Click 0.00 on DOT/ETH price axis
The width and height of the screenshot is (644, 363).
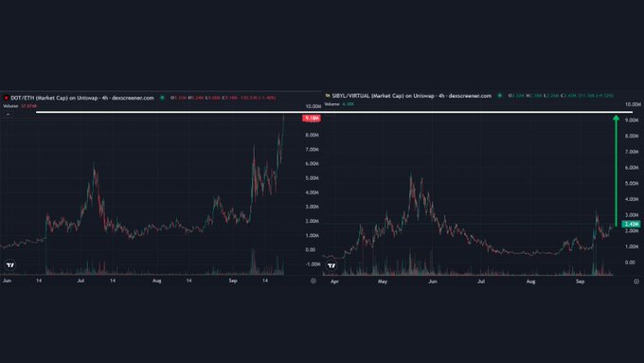point(311,249)
